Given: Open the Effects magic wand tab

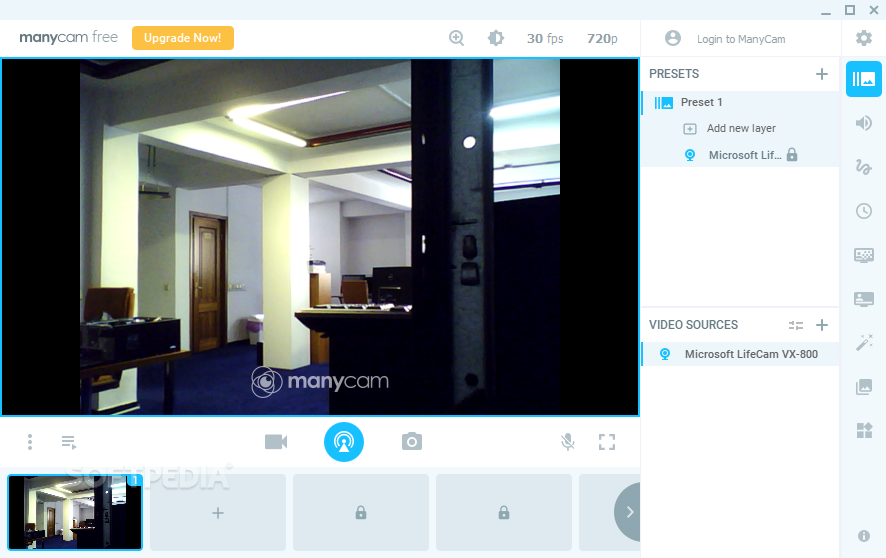Looking at the screenshot, I should (x=863, y=342).
